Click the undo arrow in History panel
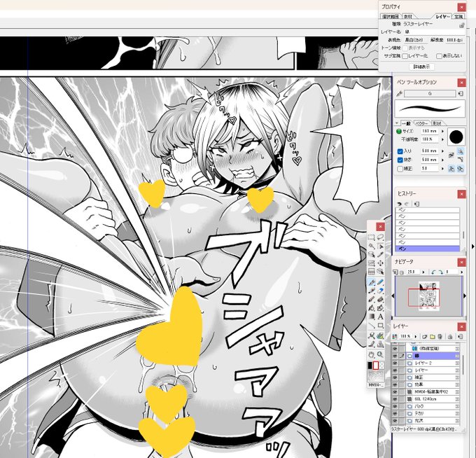The width and height of the screenshot is (476, 458). pyautogui.click(x=400, y=204)
